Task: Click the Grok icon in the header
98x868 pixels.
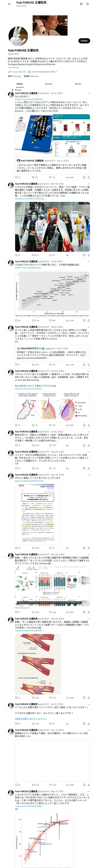Action: (x=81, y=4)
